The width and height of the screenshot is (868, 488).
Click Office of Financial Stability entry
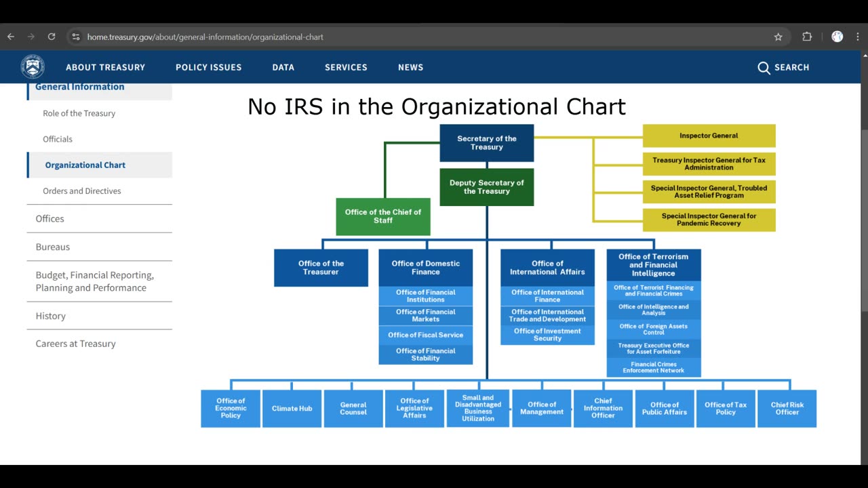coord(426,354)
